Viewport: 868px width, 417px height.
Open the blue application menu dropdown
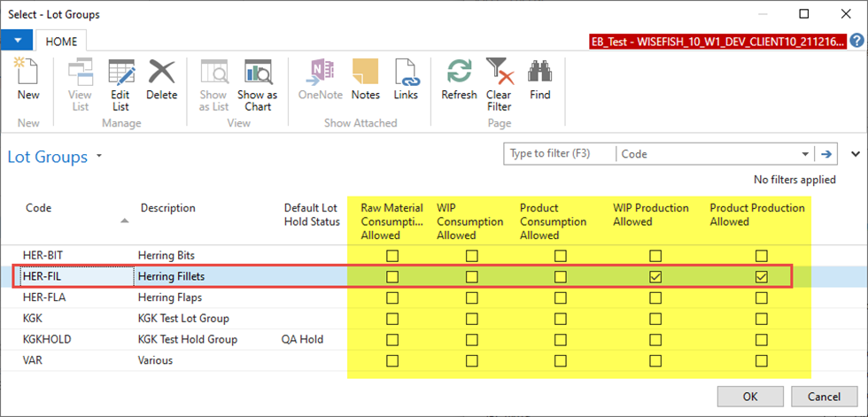point(18,41)
